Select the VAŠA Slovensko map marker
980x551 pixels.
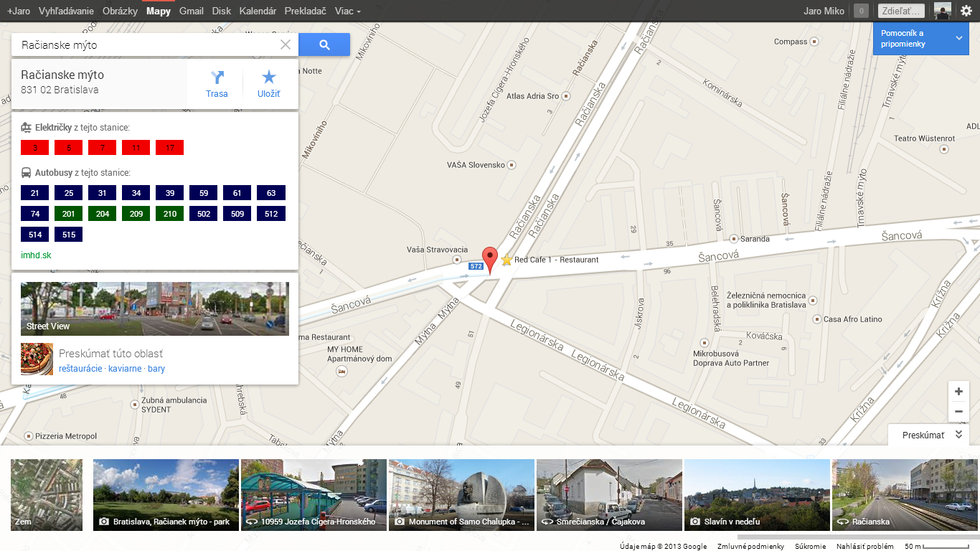512,165
